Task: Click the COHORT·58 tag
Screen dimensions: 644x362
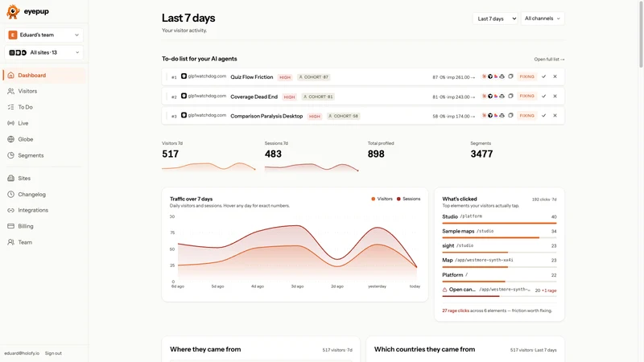Action: [x=344, y=116]
